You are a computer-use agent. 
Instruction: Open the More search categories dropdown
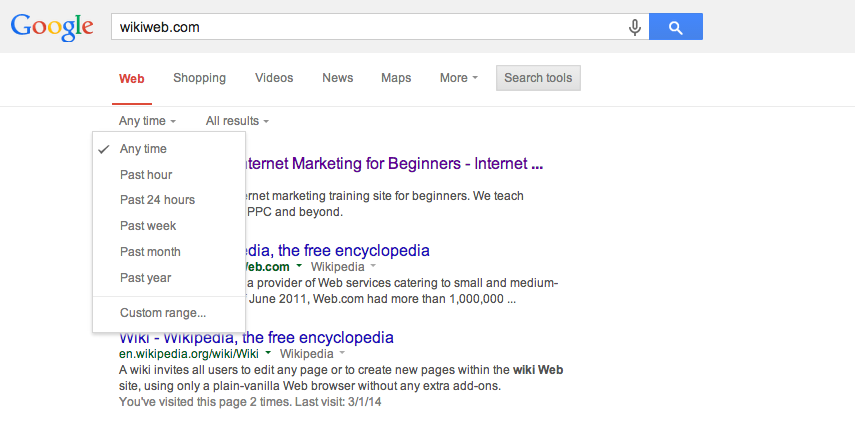[x=459, y=78]
